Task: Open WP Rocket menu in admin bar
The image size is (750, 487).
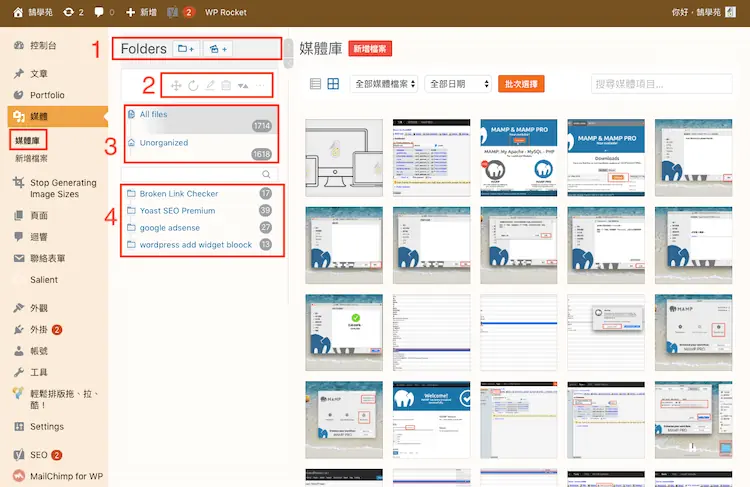Action: [x=226, y=12]
